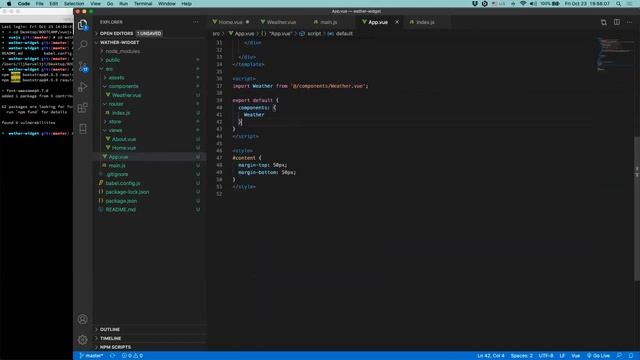Switch to the main.js editor tab
Screen dimensions: 640x360
(329, 22)
